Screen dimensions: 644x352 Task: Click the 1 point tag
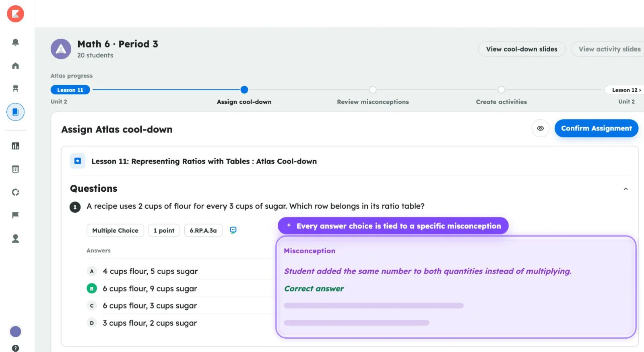164,230
